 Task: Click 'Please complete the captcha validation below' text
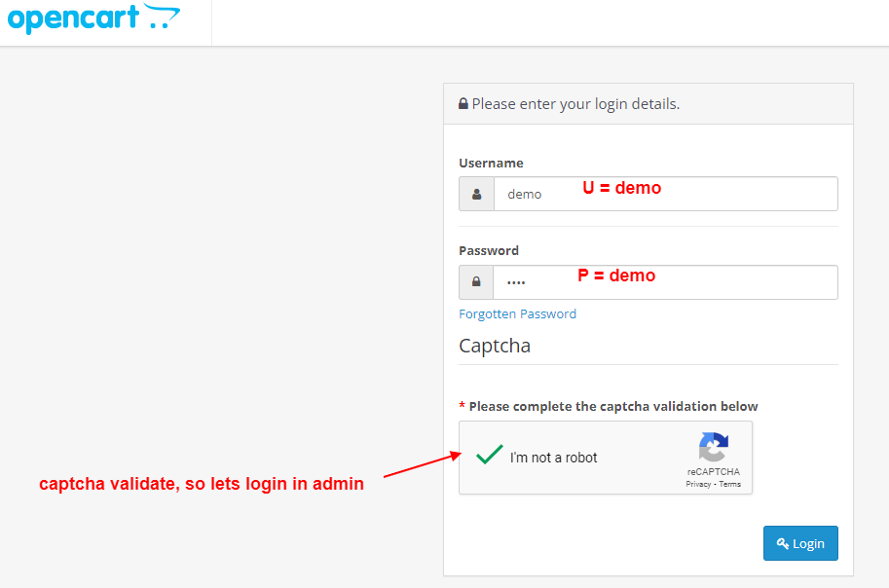[x=613, y=407]
